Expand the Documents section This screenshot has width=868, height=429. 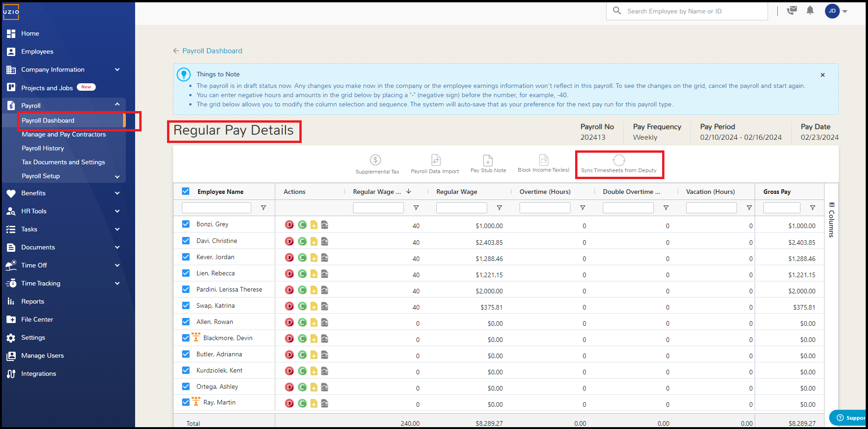coord(117,247)
